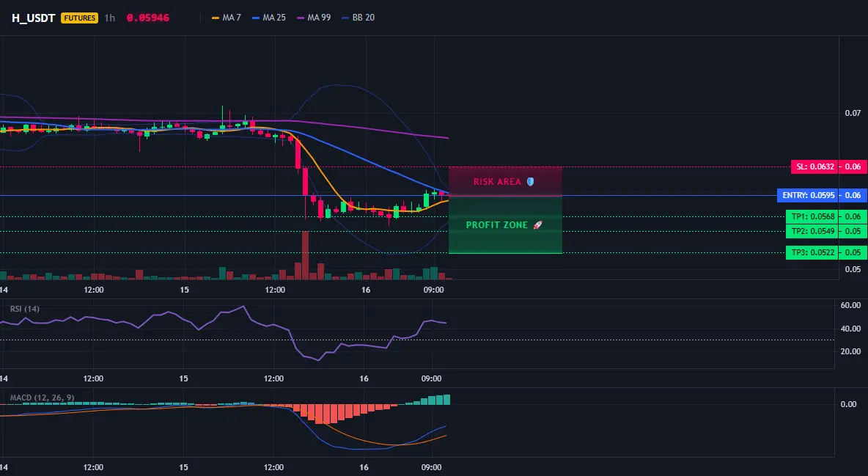
Task: Toggle the BB 20 legend entry
Action: pos(358,18)
